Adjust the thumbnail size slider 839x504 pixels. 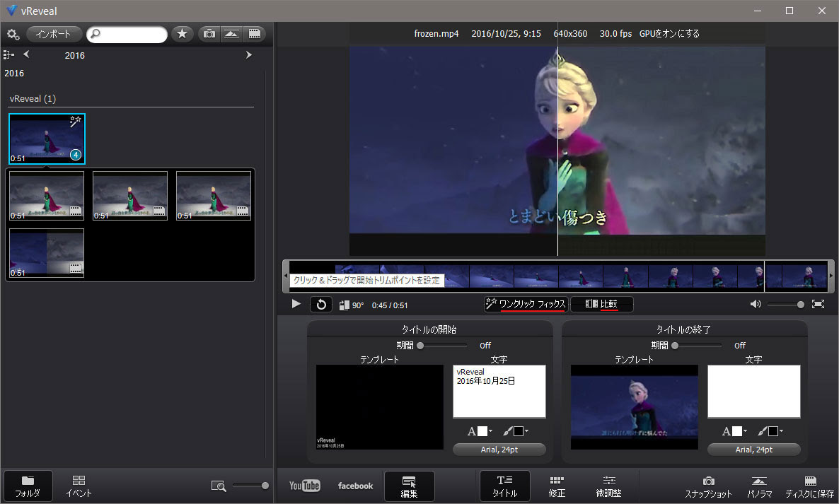(x=250, y=486)
